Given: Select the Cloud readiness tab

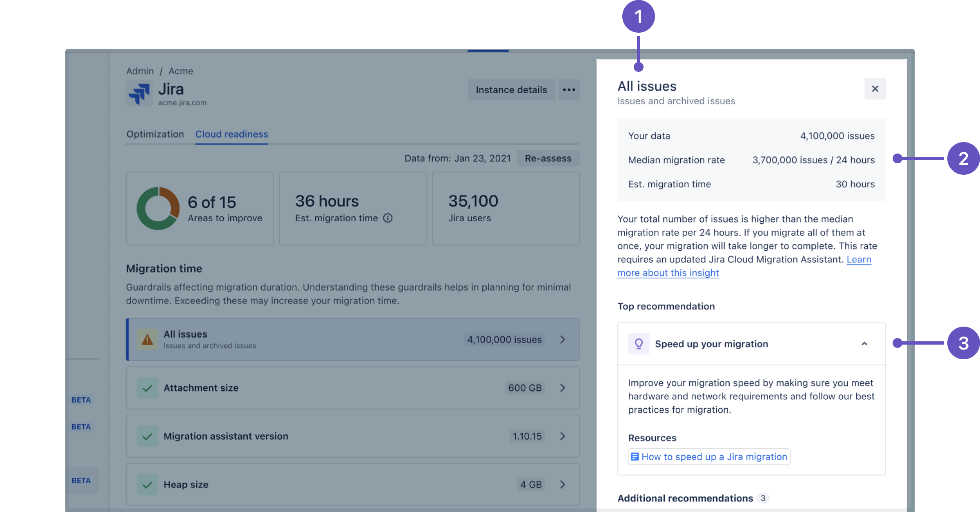Looking at the screenshot, I should tap(232, 134).
